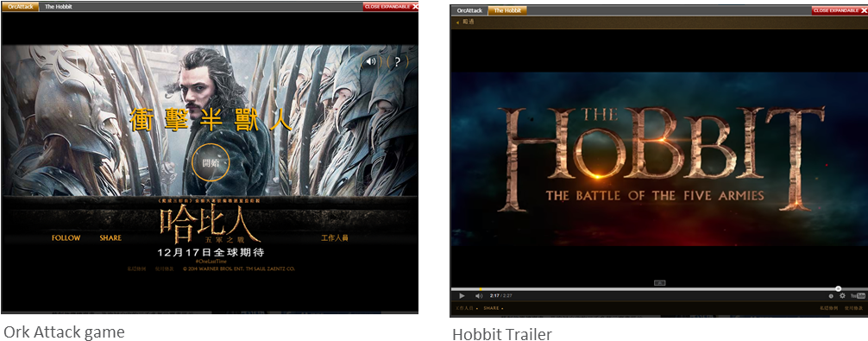
Task: Mute sound in the Ork Attack game
Action: point(371,61)
